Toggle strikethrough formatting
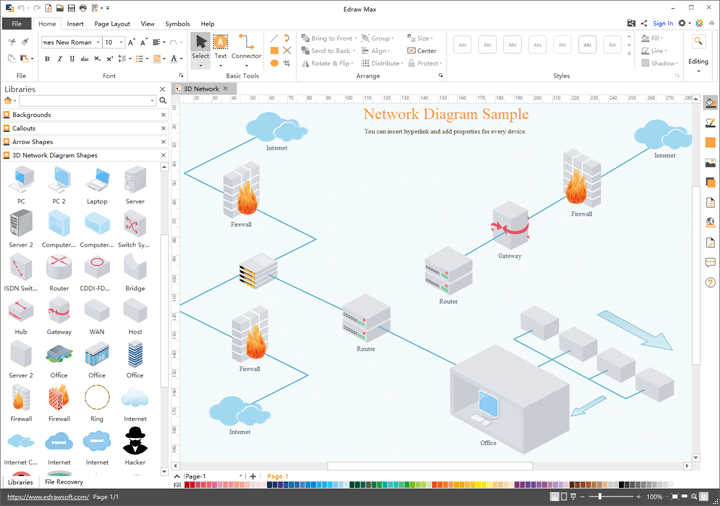The image size is (720, 506). [x=84, y=59]
